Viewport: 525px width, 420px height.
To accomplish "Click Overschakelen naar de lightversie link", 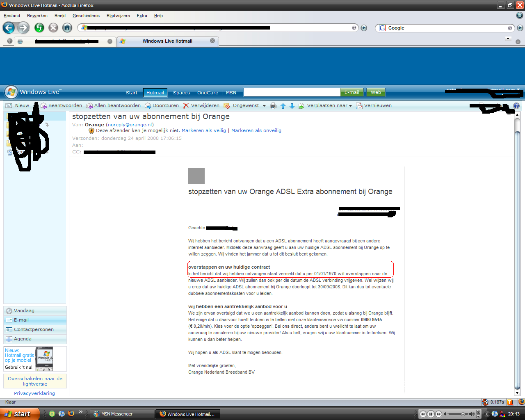I will pos(35,381).
